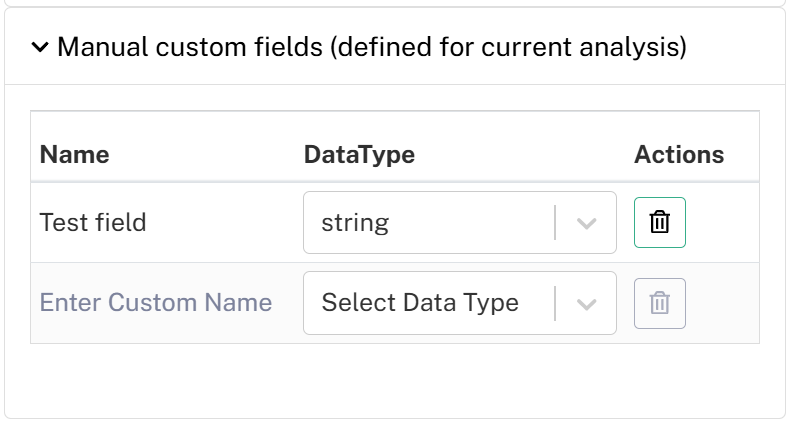Click into the Enter Custom Name field
Screen dimensions: 809x446
click(x=156, y=302)
